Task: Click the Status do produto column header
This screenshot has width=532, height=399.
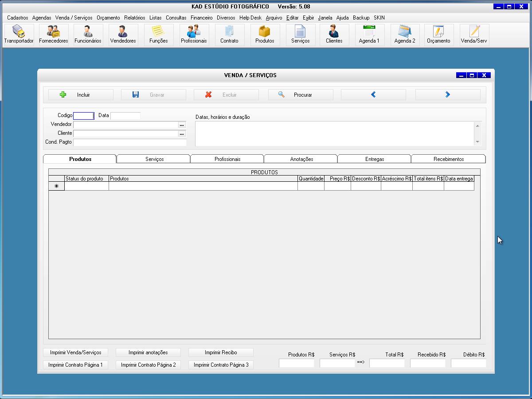Action: 87,179
